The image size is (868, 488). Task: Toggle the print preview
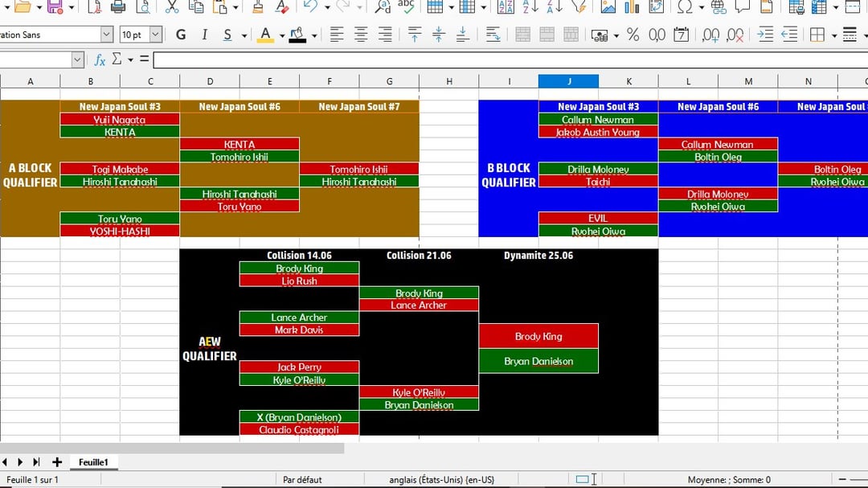pos(143,6)
